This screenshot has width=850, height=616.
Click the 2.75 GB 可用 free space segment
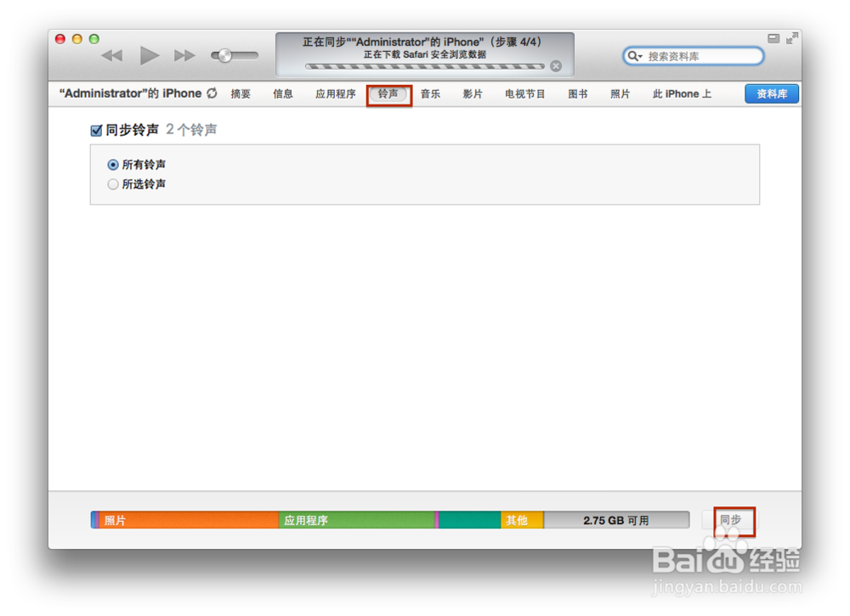(616, 520)
